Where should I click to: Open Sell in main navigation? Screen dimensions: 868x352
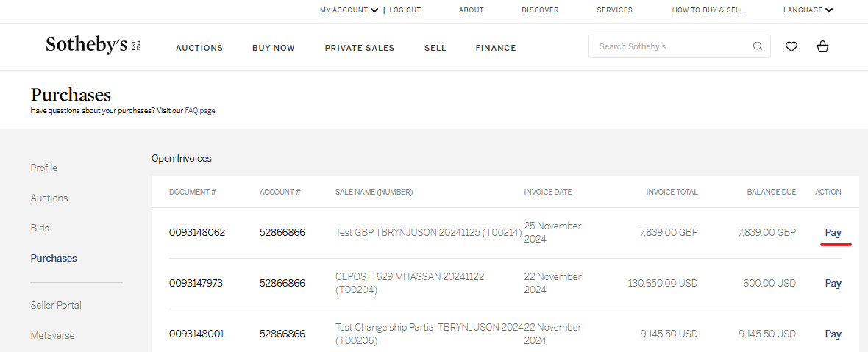(x=435, y=48)
